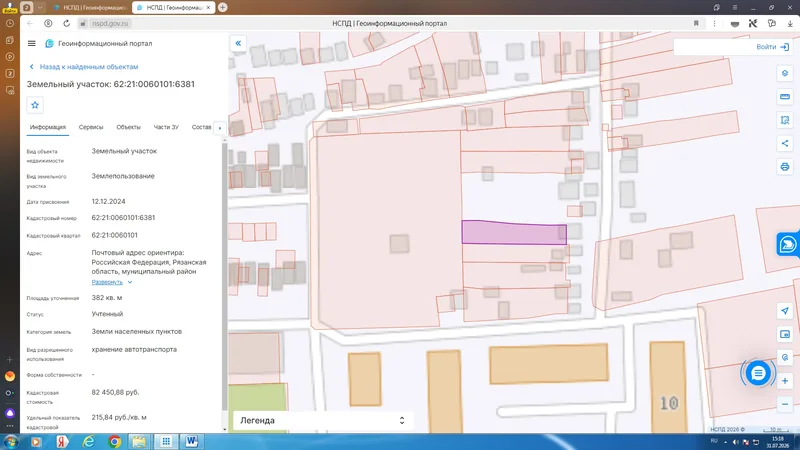Image resolution: width=800 pixels, height=450 pixels.
Task: Launch Internet Explorer from the taskbar
Action: 88,441
